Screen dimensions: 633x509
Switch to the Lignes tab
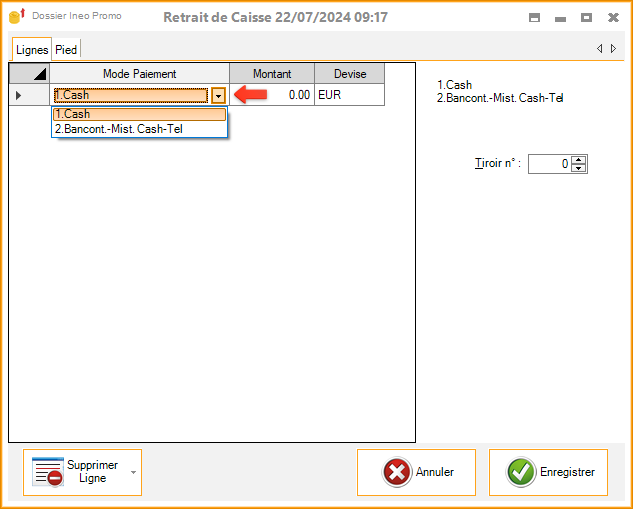point(32,50)
